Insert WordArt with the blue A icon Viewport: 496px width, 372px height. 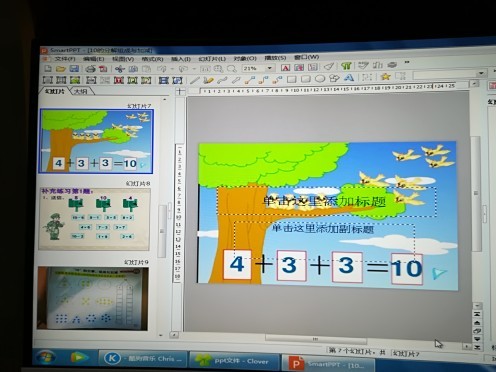tap(349, 78)
